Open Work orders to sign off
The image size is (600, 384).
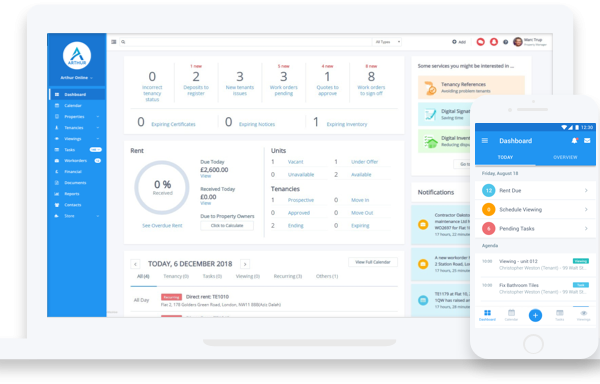pyautogui.click(x=371, y=90)
